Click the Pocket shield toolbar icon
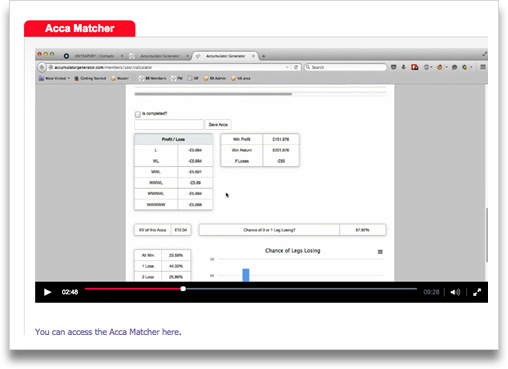The width and height of the screenshot is (508, 369). pos(393,67)
